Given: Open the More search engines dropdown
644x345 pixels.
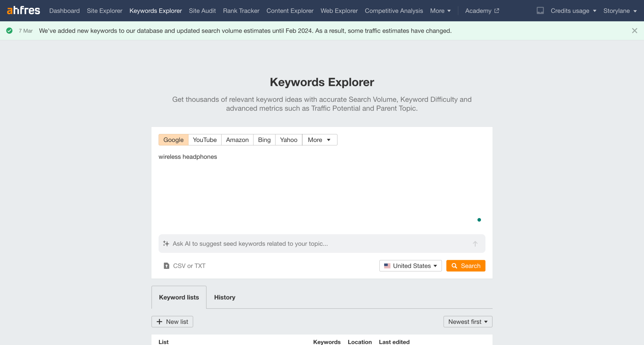Looking at the screenshot, I should coord(319,140).
